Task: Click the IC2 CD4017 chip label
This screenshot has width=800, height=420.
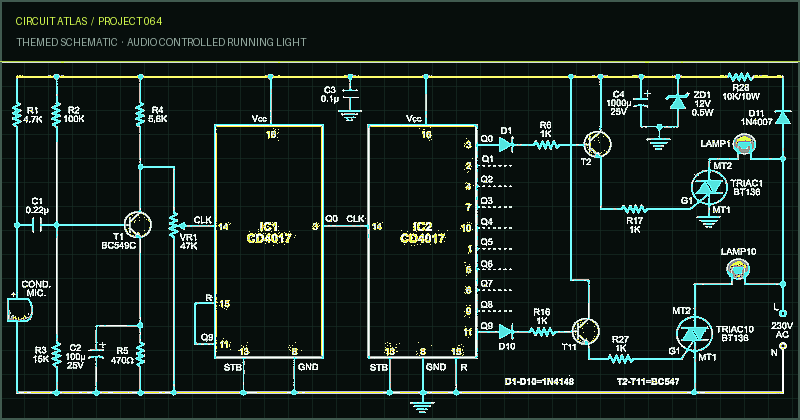Action: point(422,233)
